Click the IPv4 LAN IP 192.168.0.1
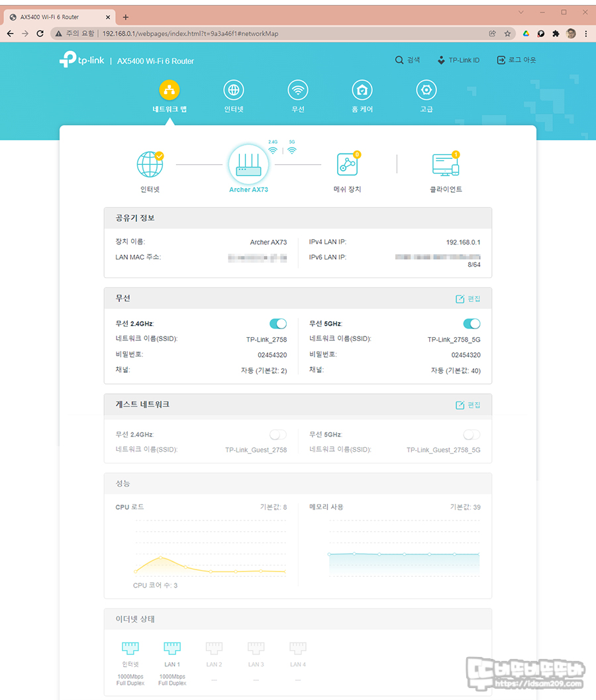This screenshot has width=596, height=700. (464, 242)
